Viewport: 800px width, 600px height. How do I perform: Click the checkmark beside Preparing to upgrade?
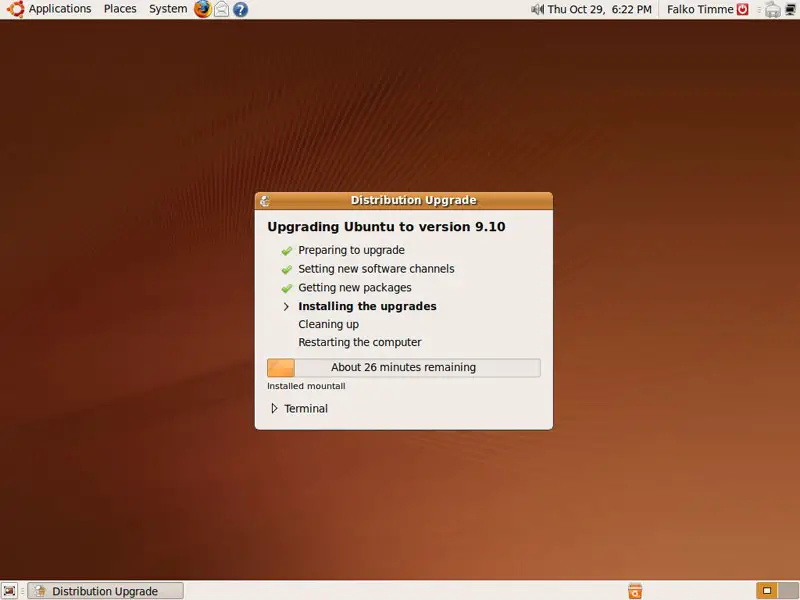click(x=287, y=251)
